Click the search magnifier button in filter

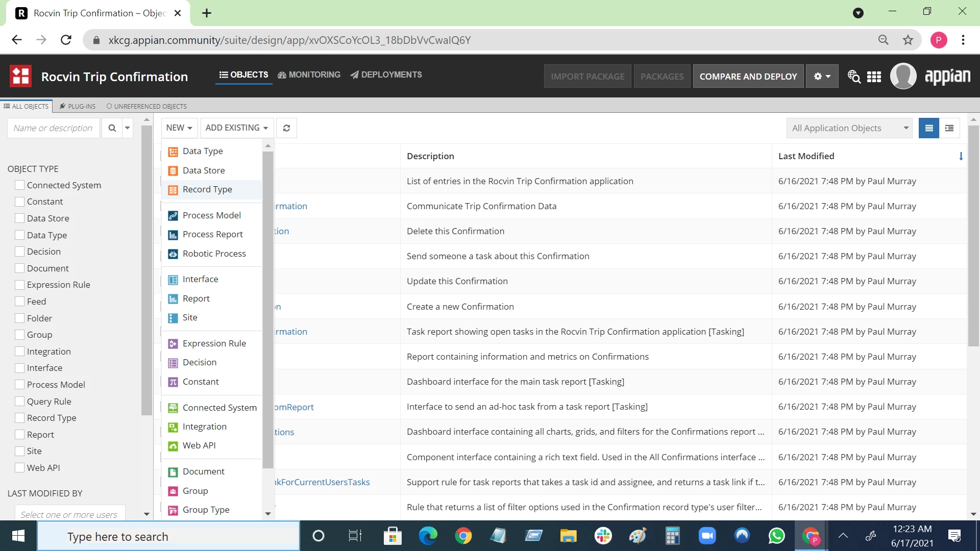point(112,128)
